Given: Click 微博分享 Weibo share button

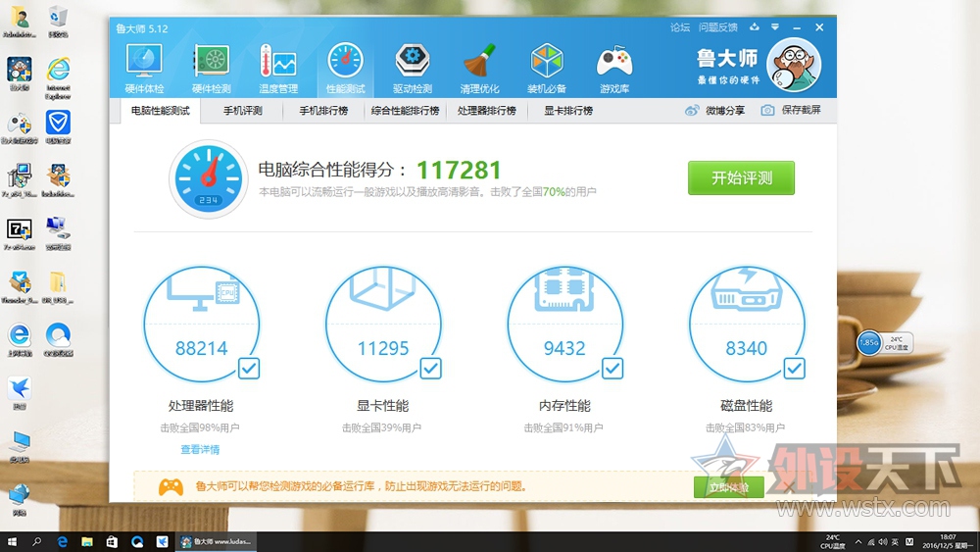Looking at the screenshot, I should (x=715, y=111).
